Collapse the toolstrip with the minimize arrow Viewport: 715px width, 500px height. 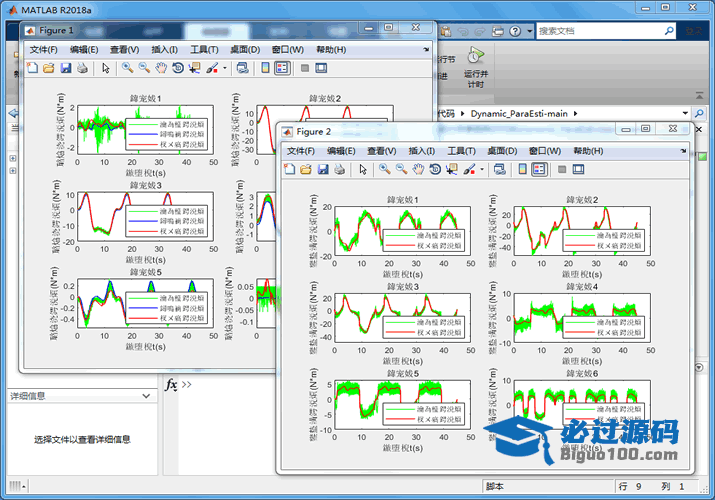699,96
